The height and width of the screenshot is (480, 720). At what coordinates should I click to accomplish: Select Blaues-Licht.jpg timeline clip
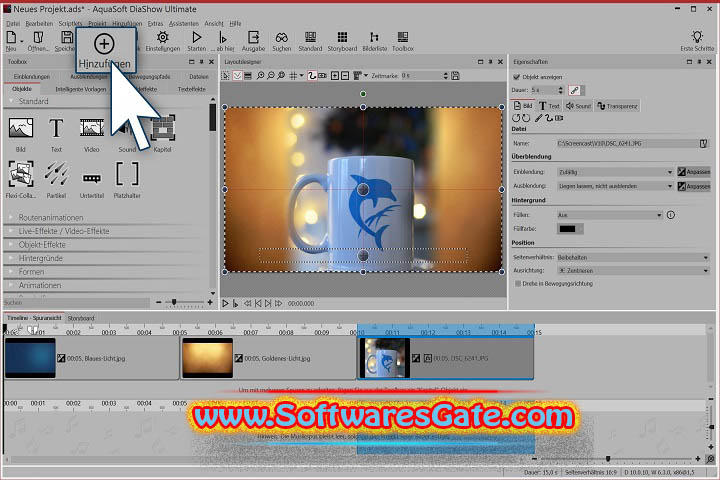click(91, 358)
